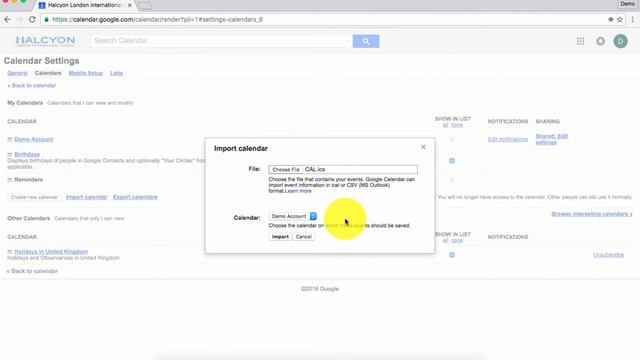Screen dimensions: 640x360
Task: Click the Demo profile button in Chrome
Action: tap(627, 4)
